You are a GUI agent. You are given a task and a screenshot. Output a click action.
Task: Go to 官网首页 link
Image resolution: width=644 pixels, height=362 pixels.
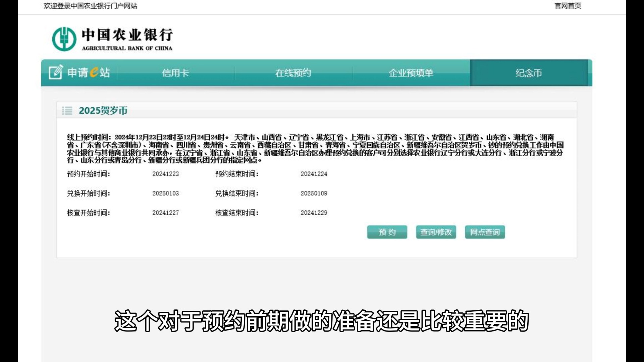(x=568, y=6)
